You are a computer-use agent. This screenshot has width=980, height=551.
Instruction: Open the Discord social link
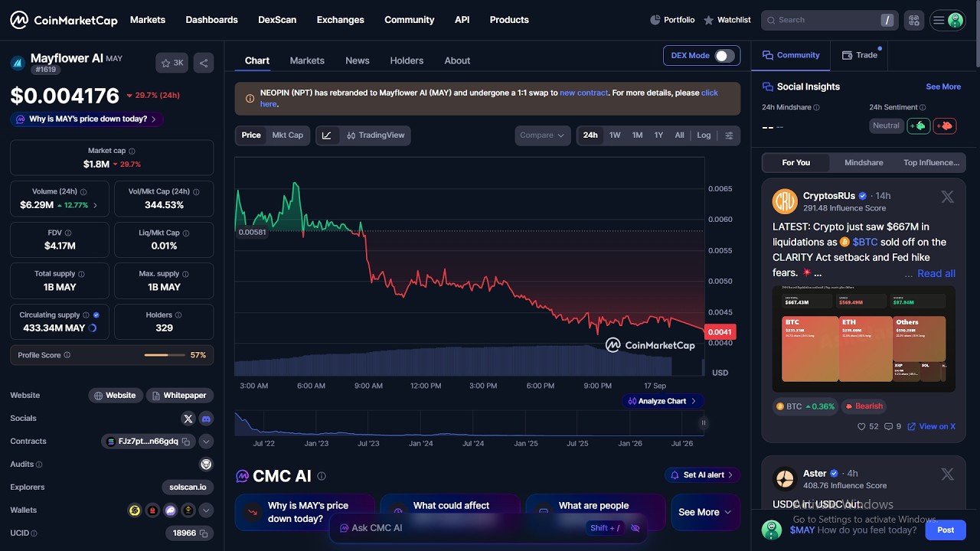[206, 419]
